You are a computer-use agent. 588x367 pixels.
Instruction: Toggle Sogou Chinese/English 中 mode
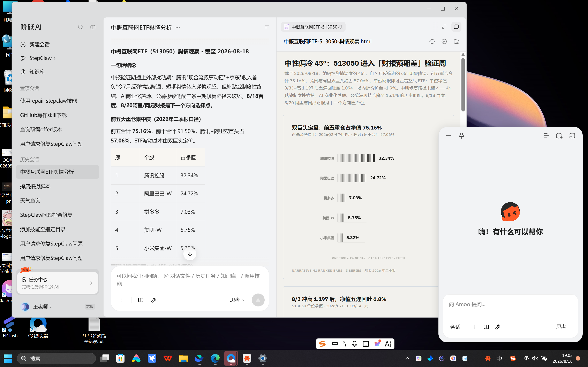[x=335, y=344]
